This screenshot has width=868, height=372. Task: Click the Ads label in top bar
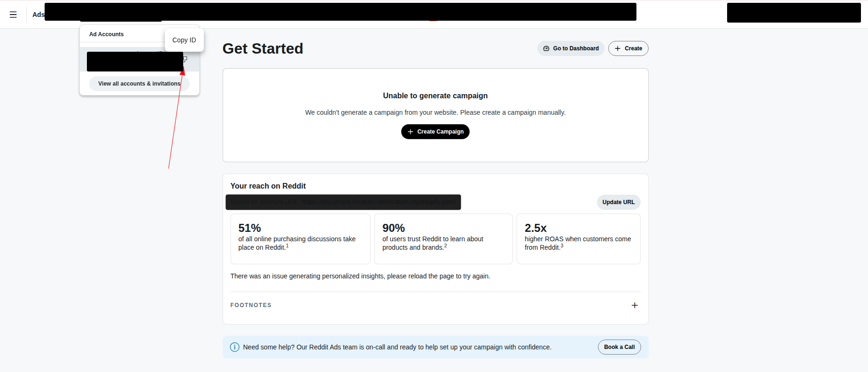[38, 15]
